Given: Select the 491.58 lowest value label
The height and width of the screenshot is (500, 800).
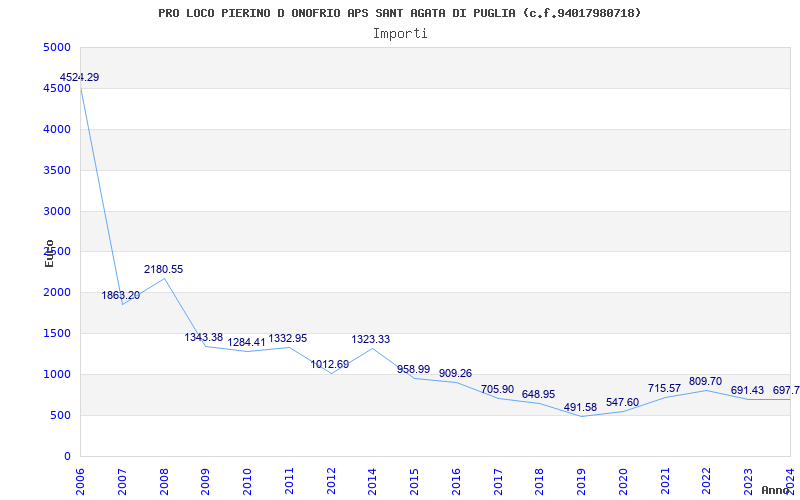Looking at the screenshot, I should [x=581, y=408].
